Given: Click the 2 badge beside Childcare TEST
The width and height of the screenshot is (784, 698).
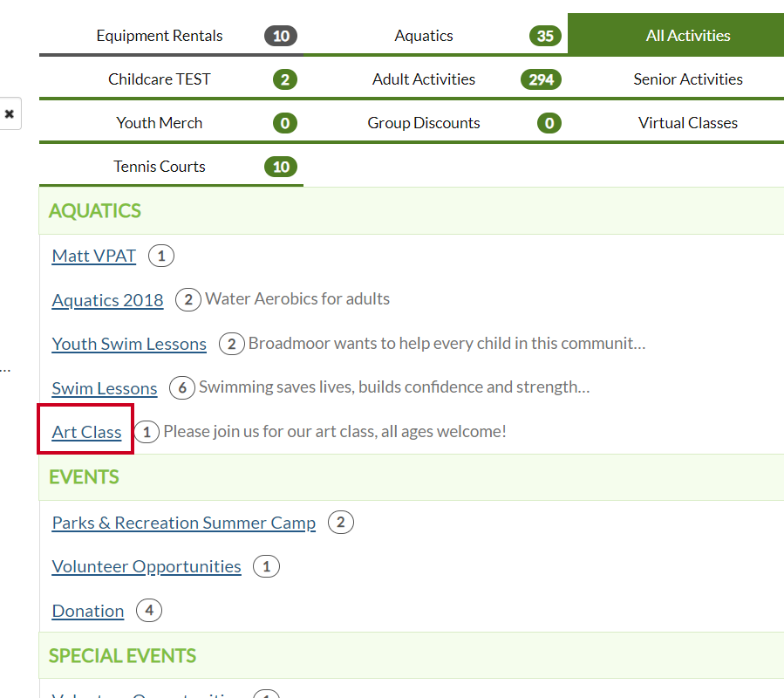Looking at the screenshot, I should pyautogui.click(x=285, y=79).
